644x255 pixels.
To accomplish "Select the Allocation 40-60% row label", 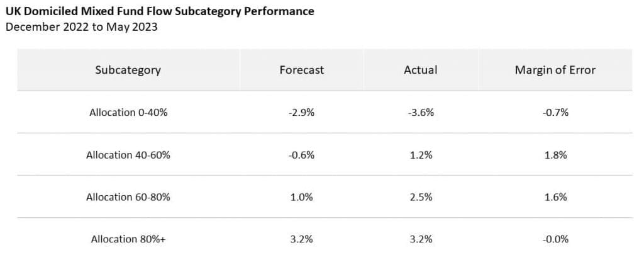I will [x=128, y=155].
